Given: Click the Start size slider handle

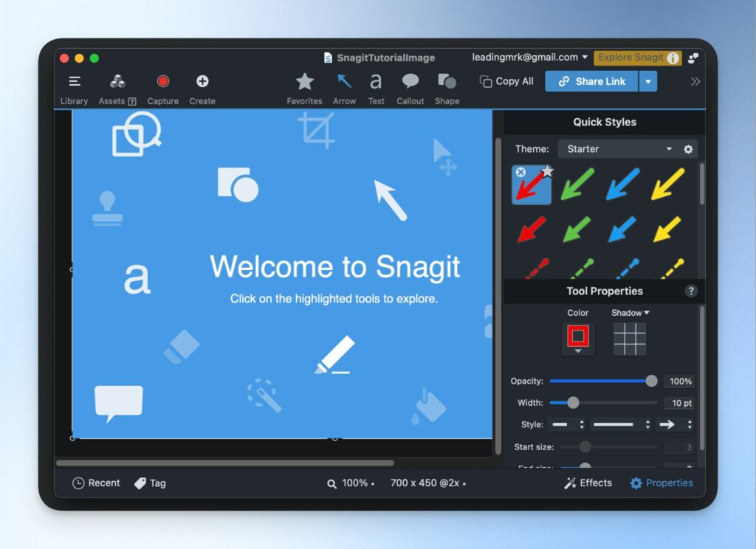Looking at the screenshot, I should click(x=585, y=447).
